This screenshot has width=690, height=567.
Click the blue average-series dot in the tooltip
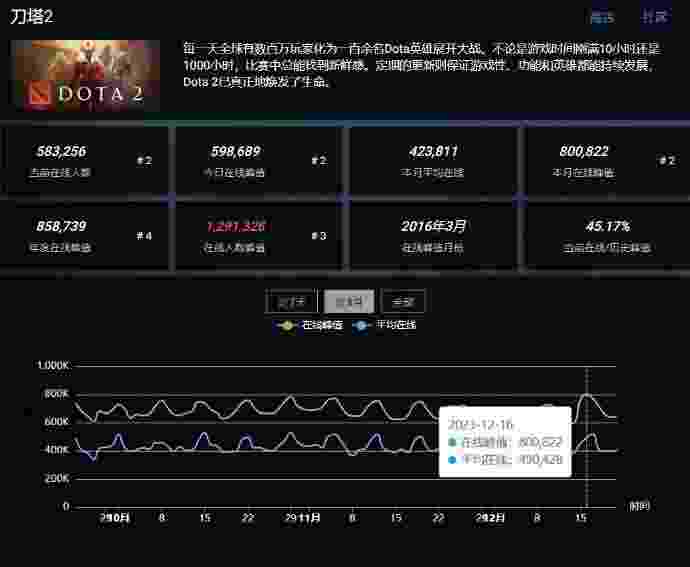coord(452,460)
